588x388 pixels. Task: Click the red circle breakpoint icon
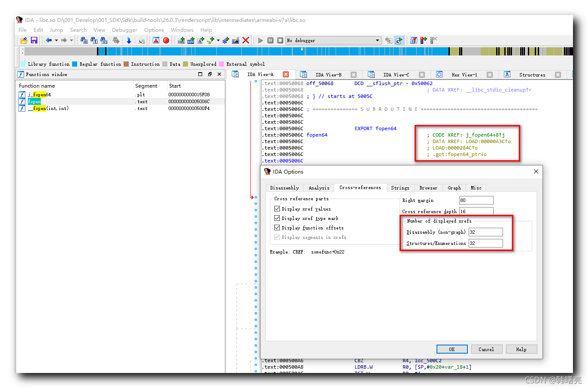point(166,40)
